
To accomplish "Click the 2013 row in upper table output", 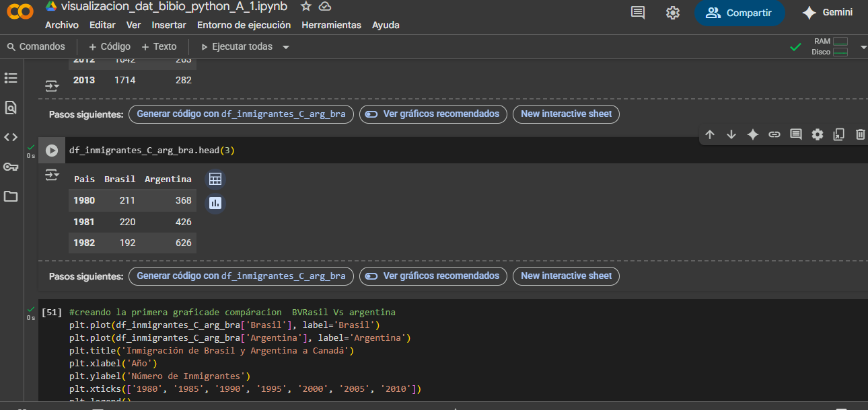I will (133, 80).
